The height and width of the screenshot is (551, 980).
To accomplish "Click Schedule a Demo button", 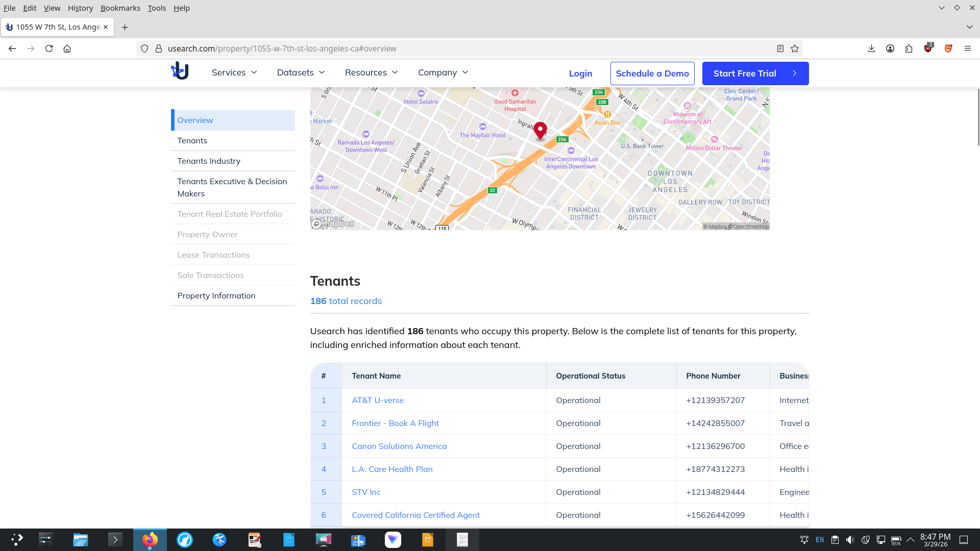I will tap(652, 73).
